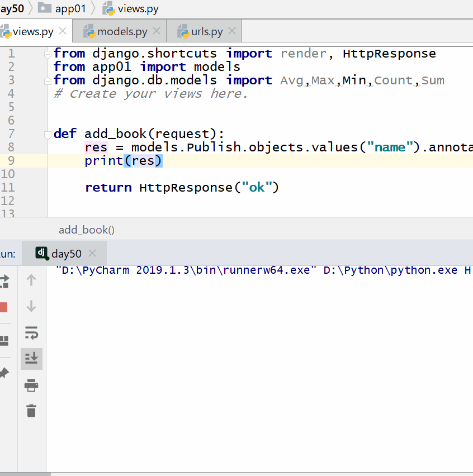
Task: Toggle soft-wrap in the run console
Action: [x=31, y=333]
